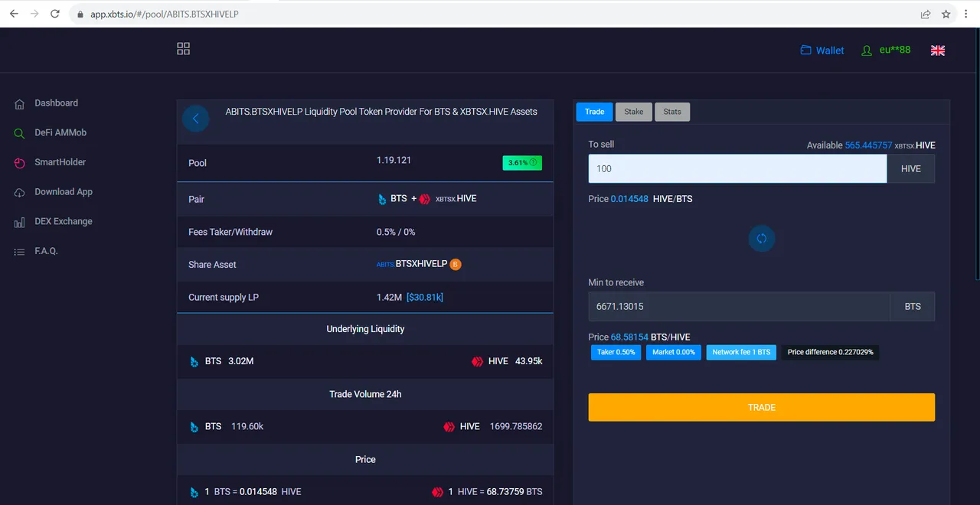980x505 pixels.
Task: Focus the Min to receive field
Action: click(740, 307)
